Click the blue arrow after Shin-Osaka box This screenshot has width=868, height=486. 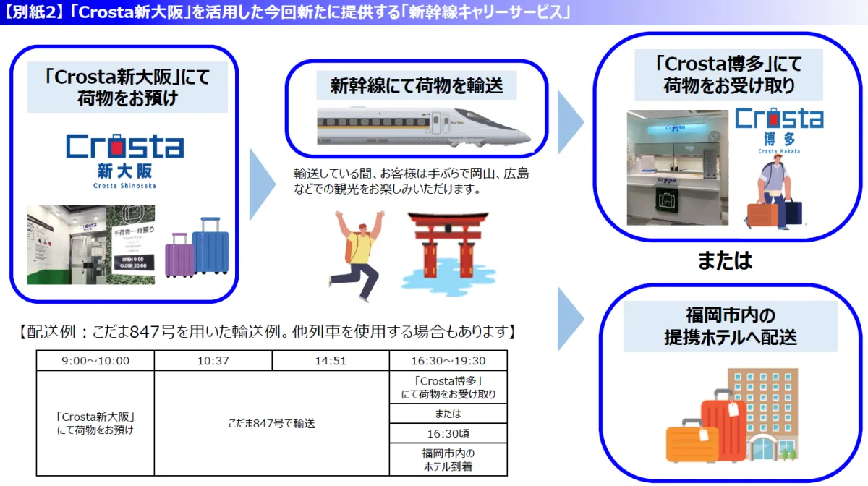pyautogui.click(x=263, y=184)
